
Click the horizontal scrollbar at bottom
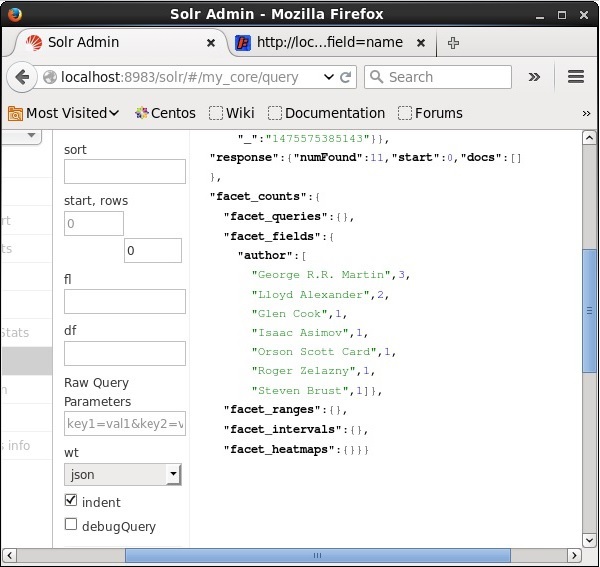pyautogui.click(x=317, y=556)
